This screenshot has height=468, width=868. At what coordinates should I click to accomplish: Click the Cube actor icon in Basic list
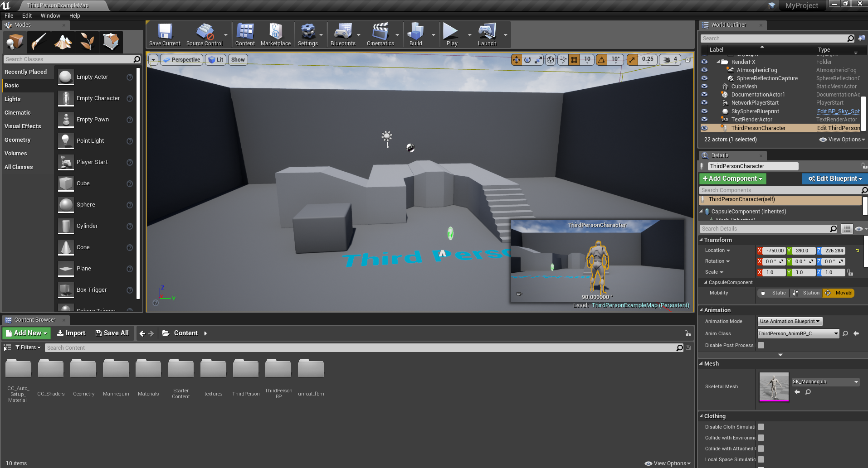[66, 183]
